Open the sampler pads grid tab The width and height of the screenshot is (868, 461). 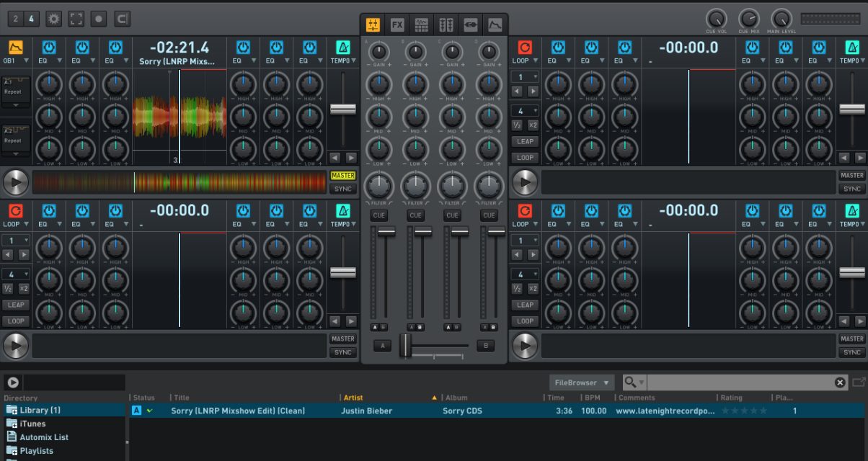422,25
